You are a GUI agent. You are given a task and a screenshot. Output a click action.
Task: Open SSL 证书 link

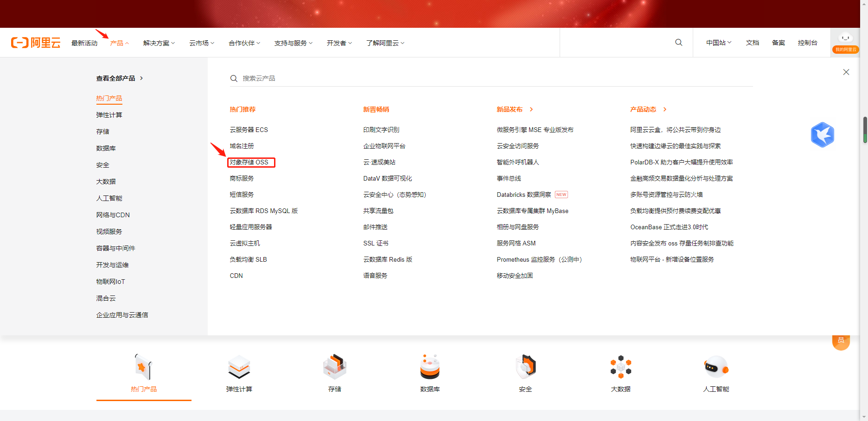pyautogui.click(x=376, y=243)
